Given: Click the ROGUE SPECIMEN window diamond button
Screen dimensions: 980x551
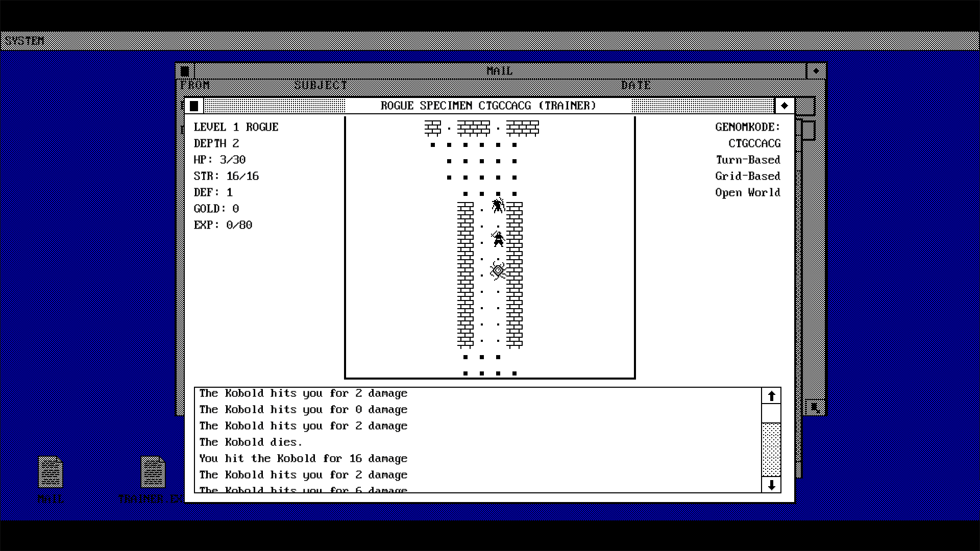Looking at the screenshot, I should [x=785, y=106].
